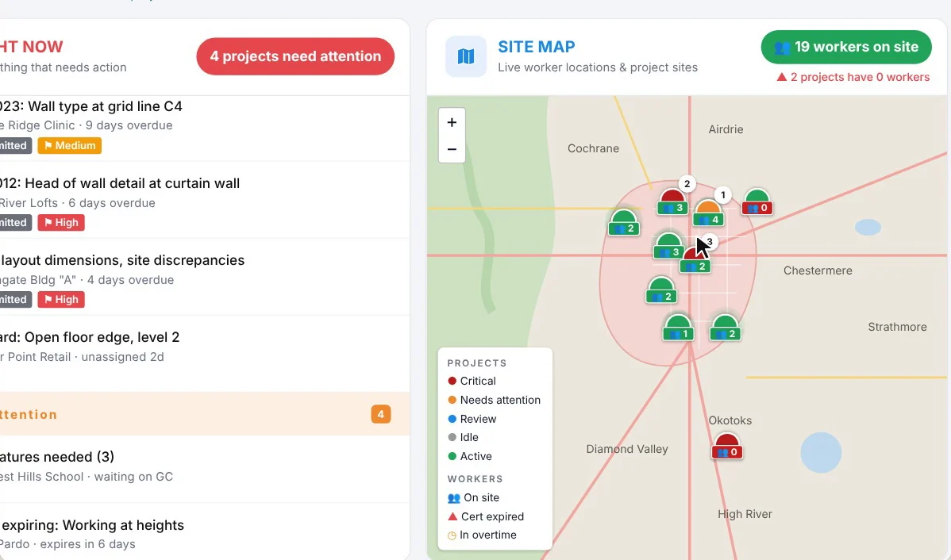Click the people icon beside On site
Screen dimensions: 951x560
click(453, 498)
